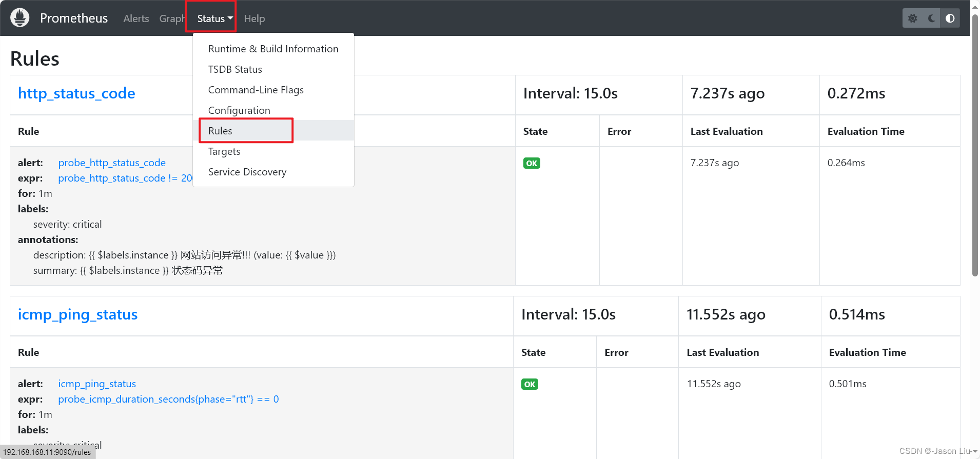Select Service Discovery menu entry
The image size is (980, 459).
pos(273,172)
